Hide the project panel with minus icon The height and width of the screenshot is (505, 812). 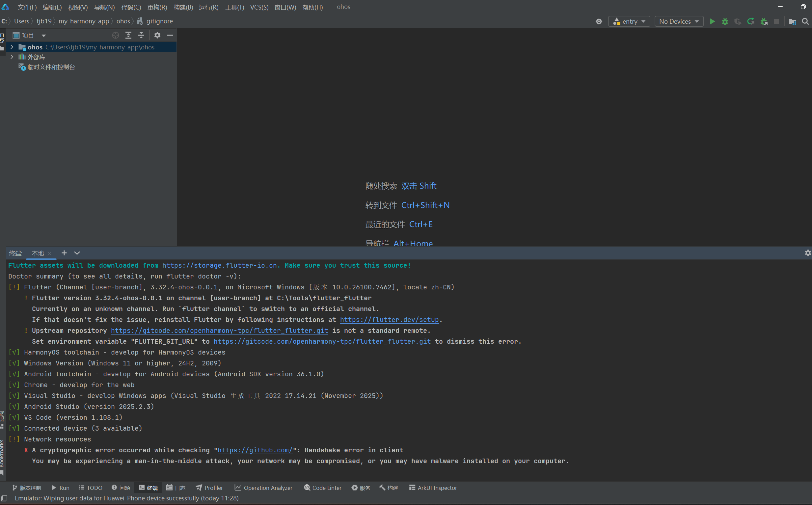pos(170,36)
